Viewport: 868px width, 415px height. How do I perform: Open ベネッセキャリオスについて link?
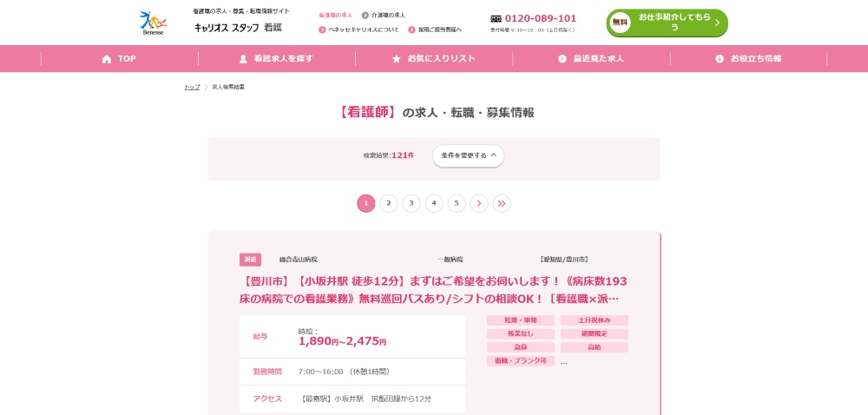(363, 30)
